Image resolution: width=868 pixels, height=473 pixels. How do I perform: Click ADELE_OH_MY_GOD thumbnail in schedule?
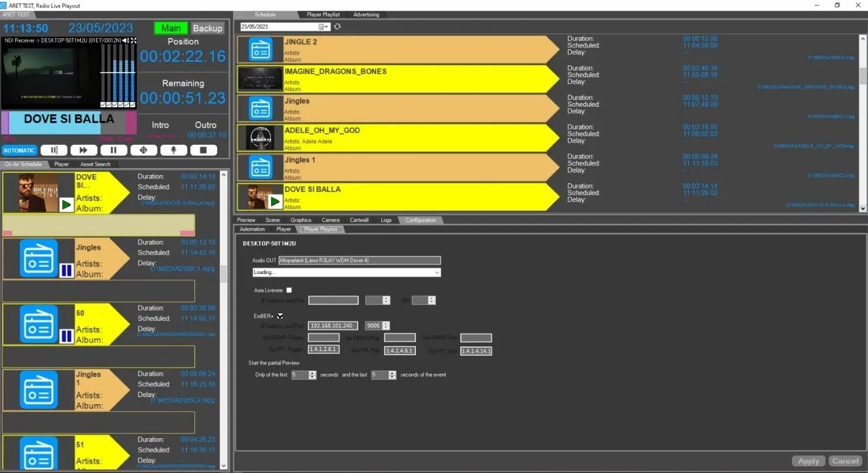(260, 138)
